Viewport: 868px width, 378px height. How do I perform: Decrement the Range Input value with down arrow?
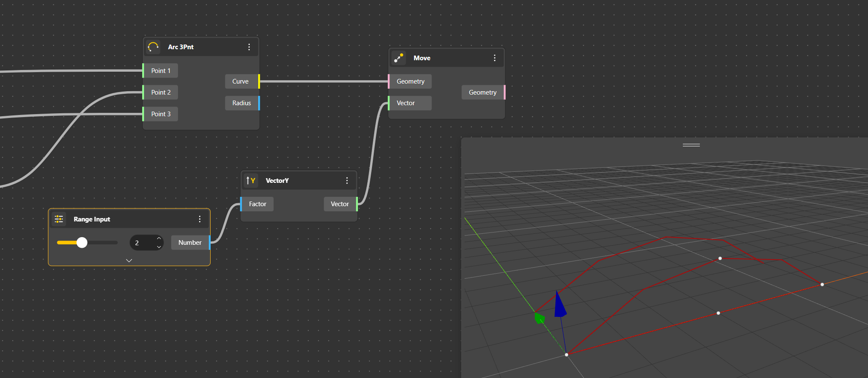[x=159, y=247]
